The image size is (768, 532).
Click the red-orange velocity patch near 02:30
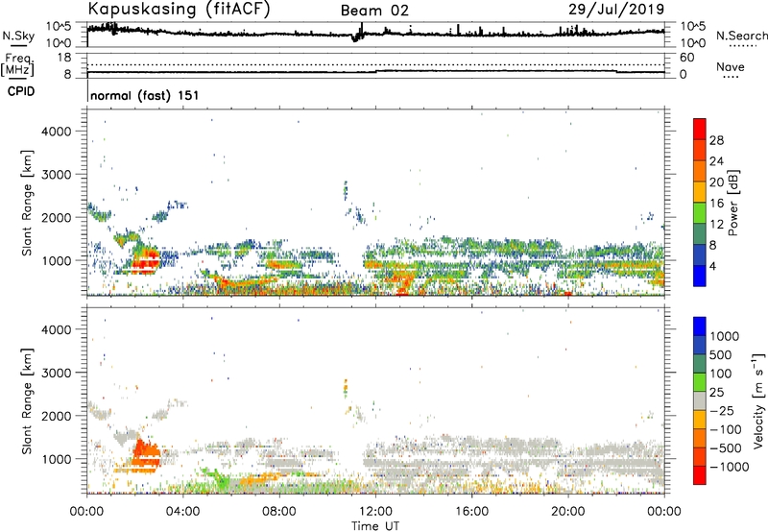(146, 455)
